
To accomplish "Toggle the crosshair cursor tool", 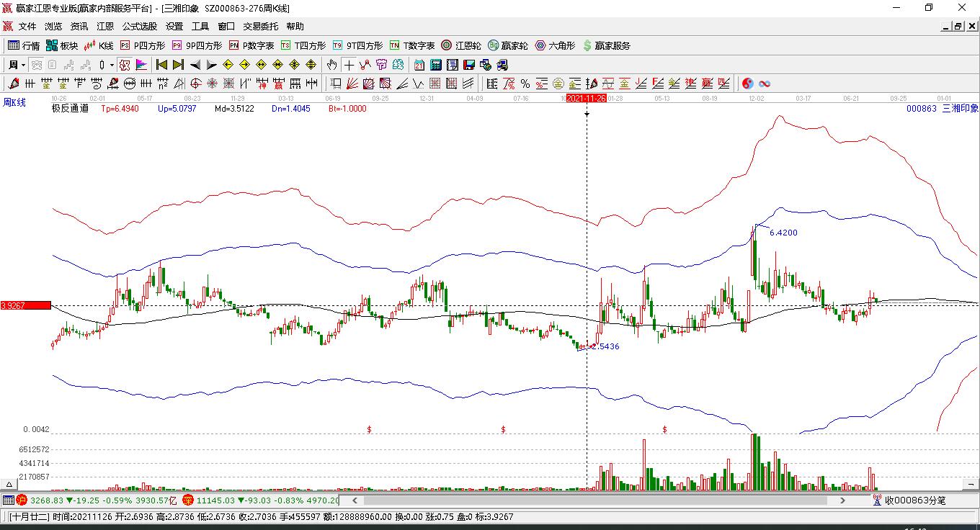I will (x=349, y=65).
